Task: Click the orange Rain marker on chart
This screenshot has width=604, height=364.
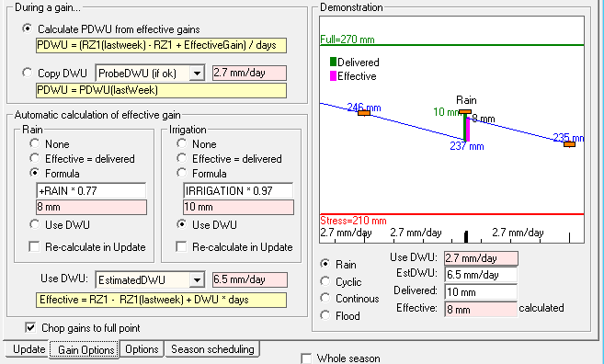Action: coord(465,112)
